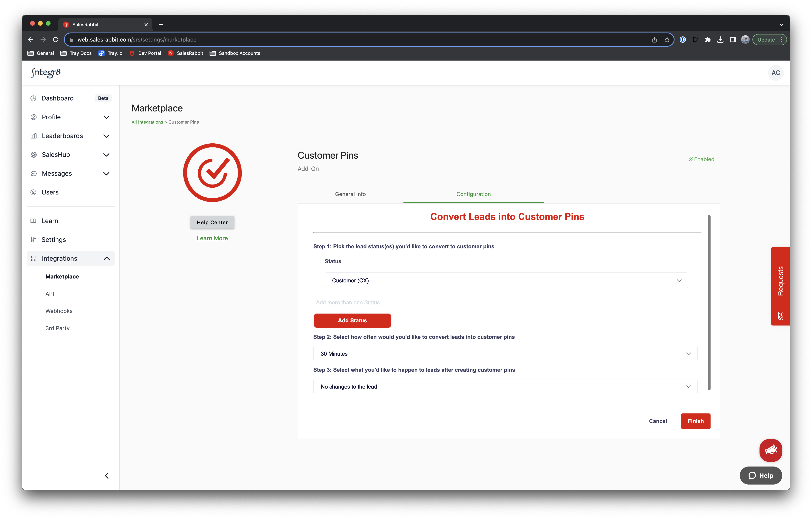812x519 pixels.
Task: Click the All Integrations breadcrumb link
Action: [x=147, y=122]
